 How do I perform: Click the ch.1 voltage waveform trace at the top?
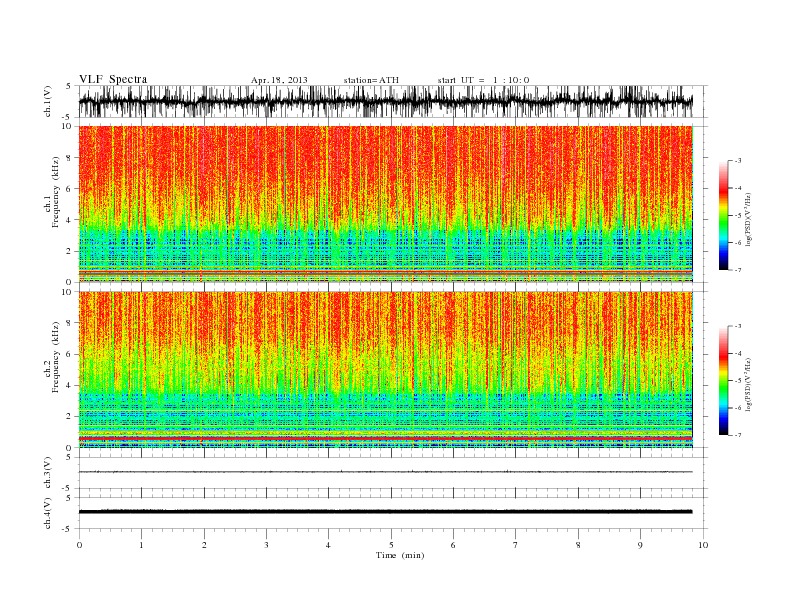(385, 101)
